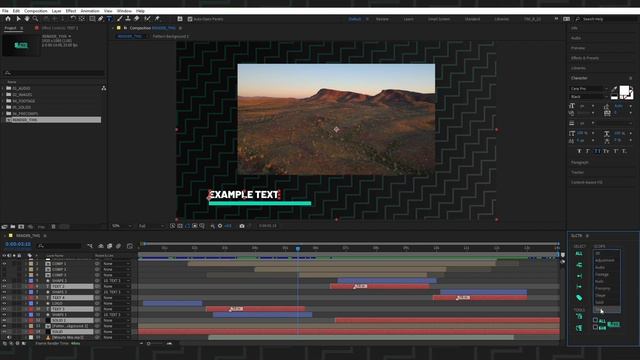The width and height of the screenshot is (640, 360).
Task: Click the ALL select button in the script panel
Action: pos(579,253)
